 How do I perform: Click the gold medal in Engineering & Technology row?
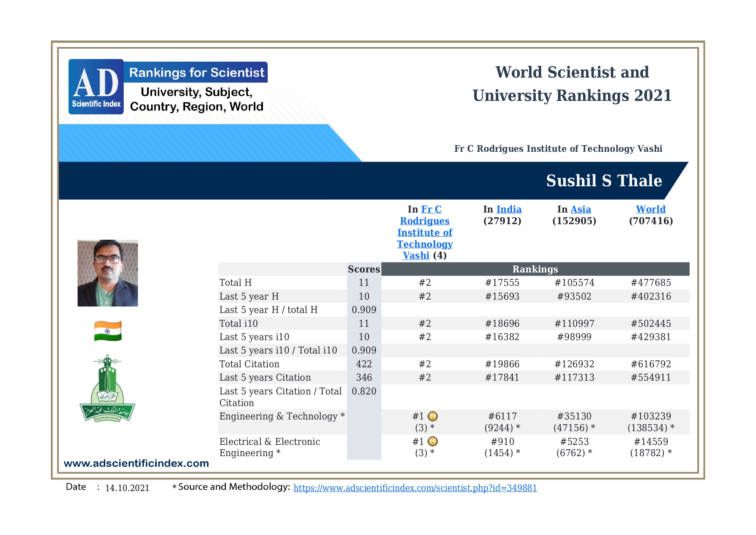(433, 416)
